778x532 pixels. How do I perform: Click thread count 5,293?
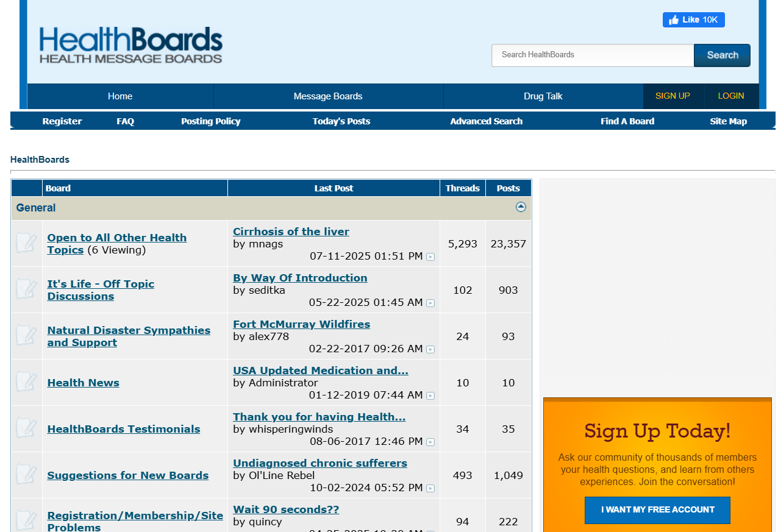coord(463,244)
